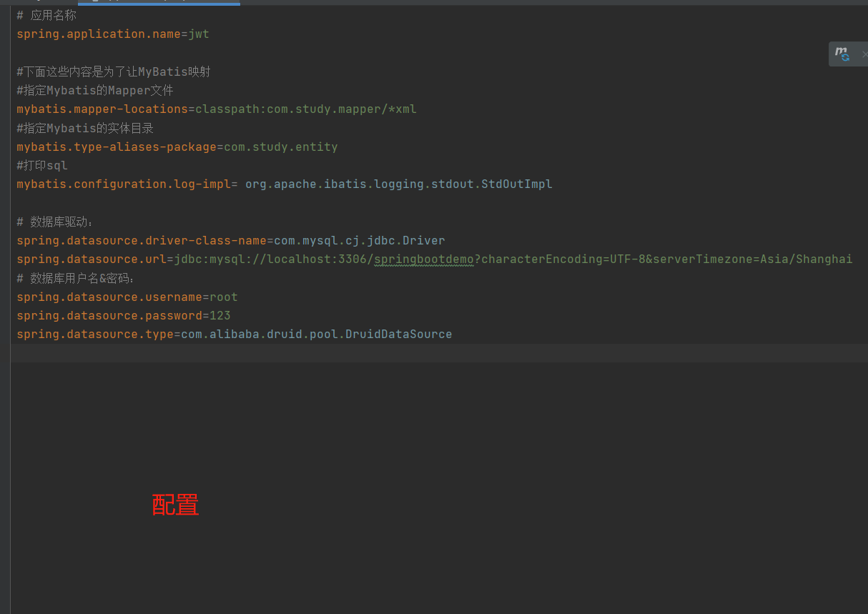Click the '#打印sql' comment
The image size is (868, 614).
[42, 165]
